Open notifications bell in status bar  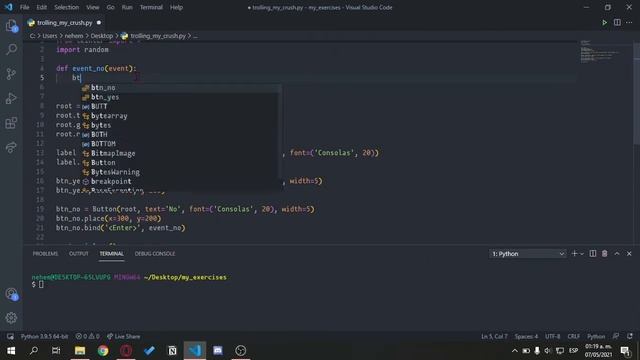(630, 336)
